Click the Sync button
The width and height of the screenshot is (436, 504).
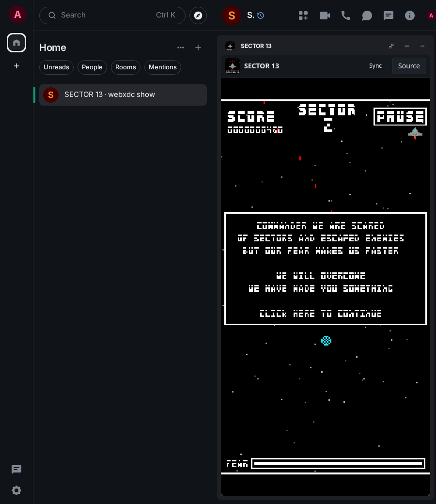pyautogui.click(x=375, y=66)
